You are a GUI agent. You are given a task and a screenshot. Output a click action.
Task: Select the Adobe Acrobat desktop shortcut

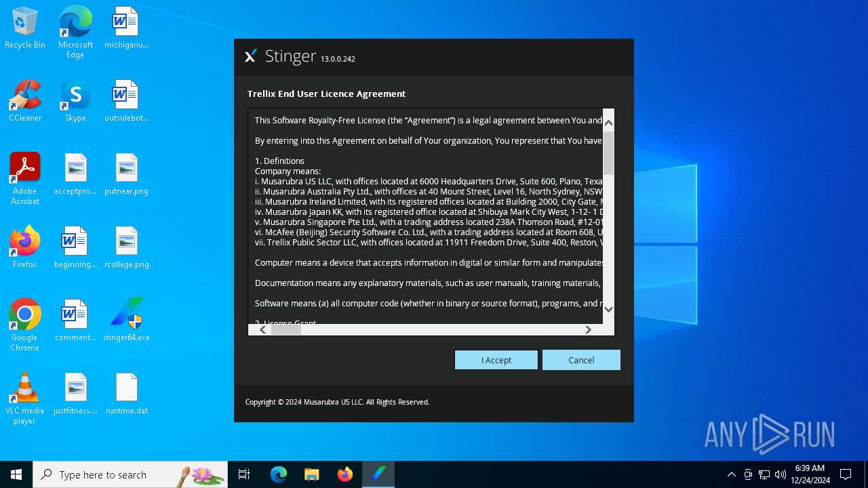pos(25,178)
